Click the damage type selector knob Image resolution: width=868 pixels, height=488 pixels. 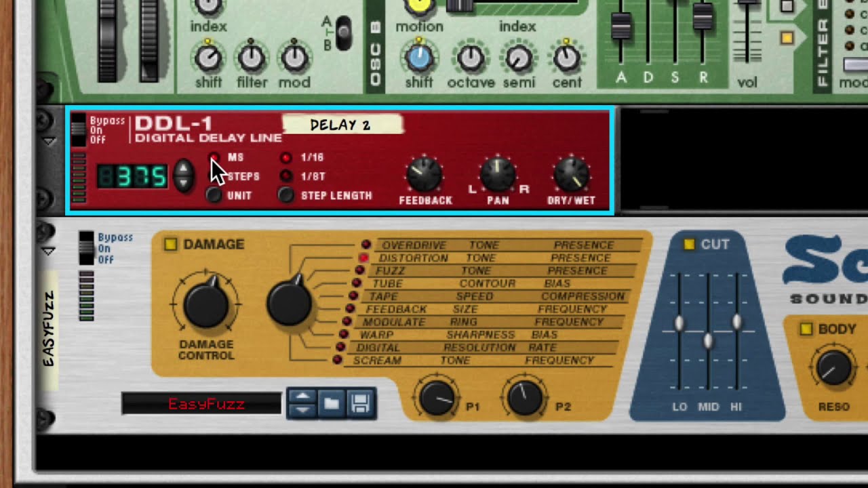point(290,303)
